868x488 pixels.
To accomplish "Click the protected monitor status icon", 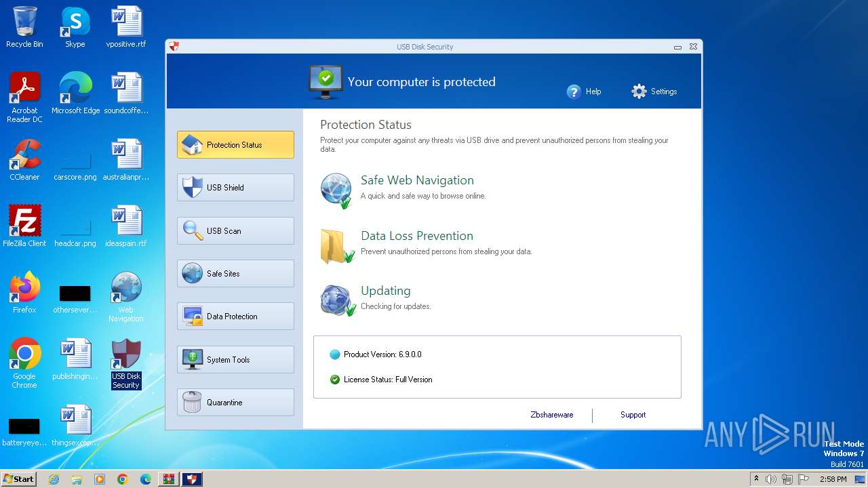I will coord(325,82).
